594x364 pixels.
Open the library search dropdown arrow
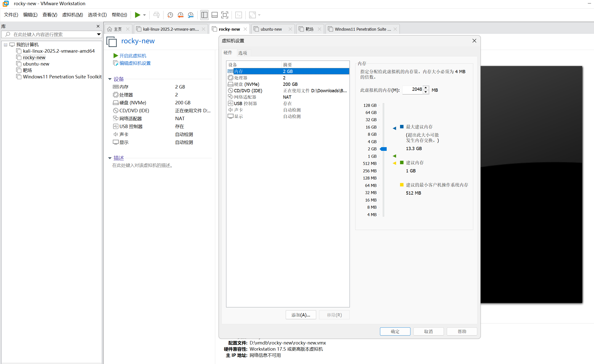coord(99,34)
